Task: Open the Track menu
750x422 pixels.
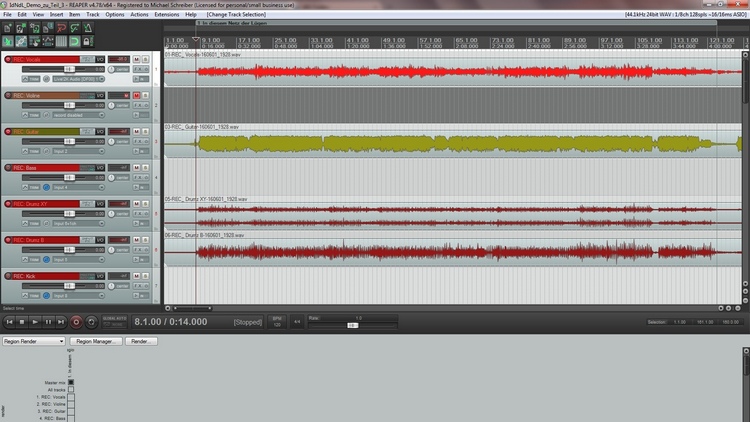Action: coord(93,14)
